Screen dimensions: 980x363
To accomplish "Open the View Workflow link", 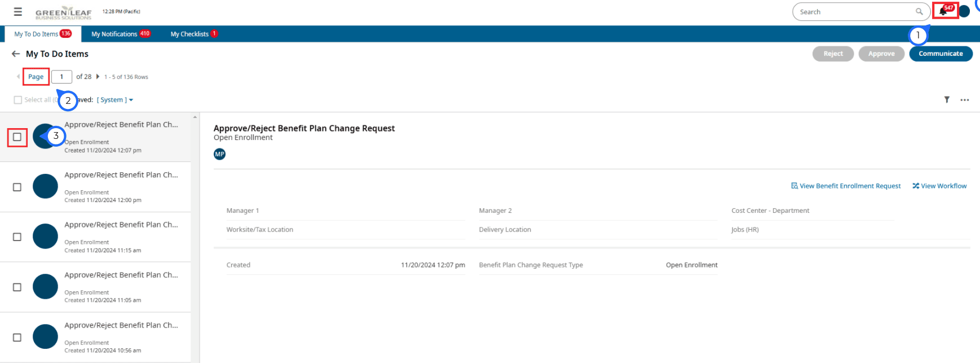I will point(939,186).
